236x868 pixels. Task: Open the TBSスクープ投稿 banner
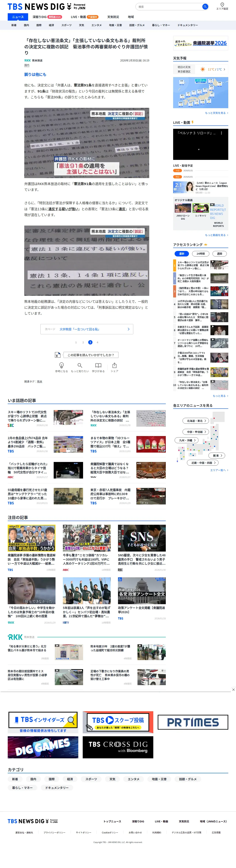(118, 722)
